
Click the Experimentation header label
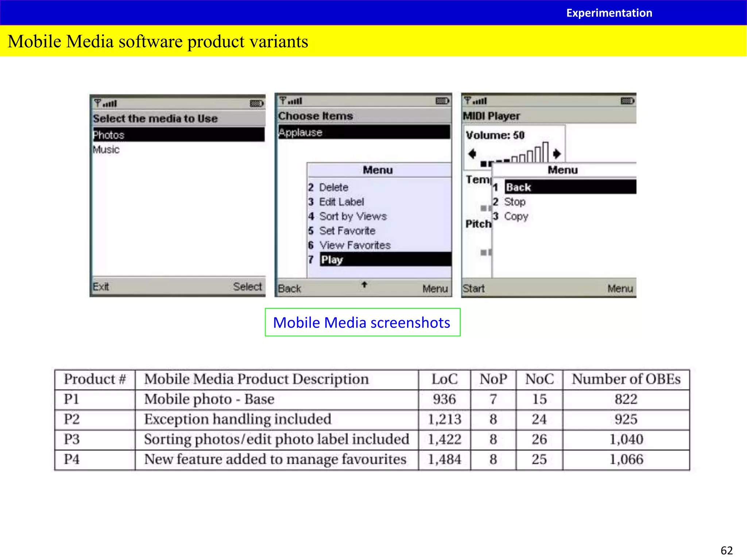click(x=609, y=13)
